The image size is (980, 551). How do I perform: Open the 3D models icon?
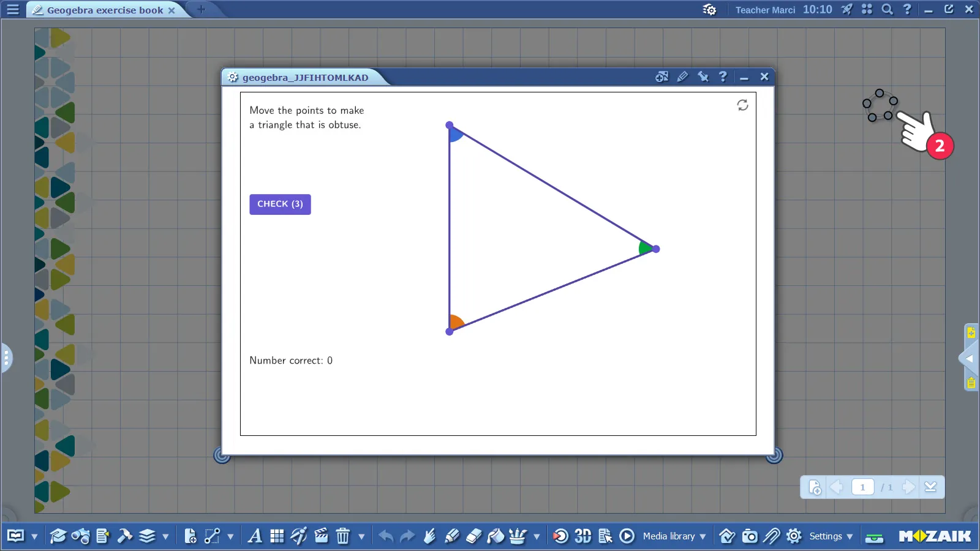click(x=582, y=536)
